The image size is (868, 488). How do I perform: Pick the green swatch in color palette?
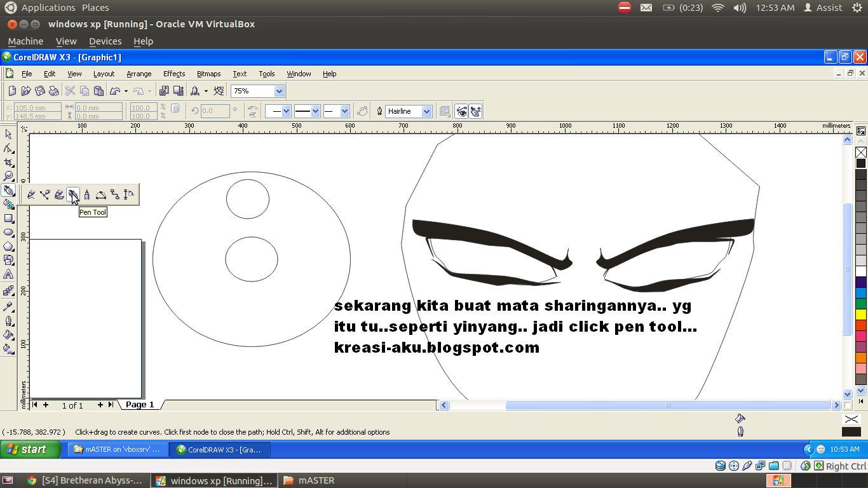point(861,304)
